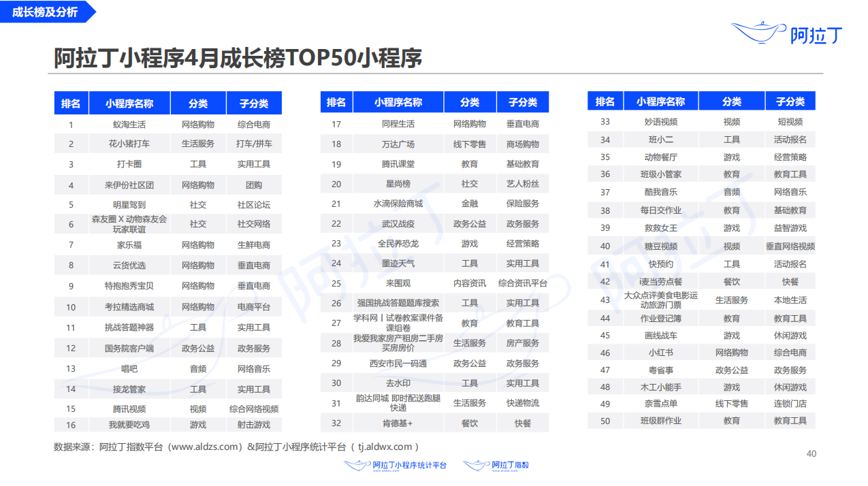Select 大众点评美食电影运动旅游门票 cell
The width and height of the screenshot is (868, 486).
[x=661, y=300]
